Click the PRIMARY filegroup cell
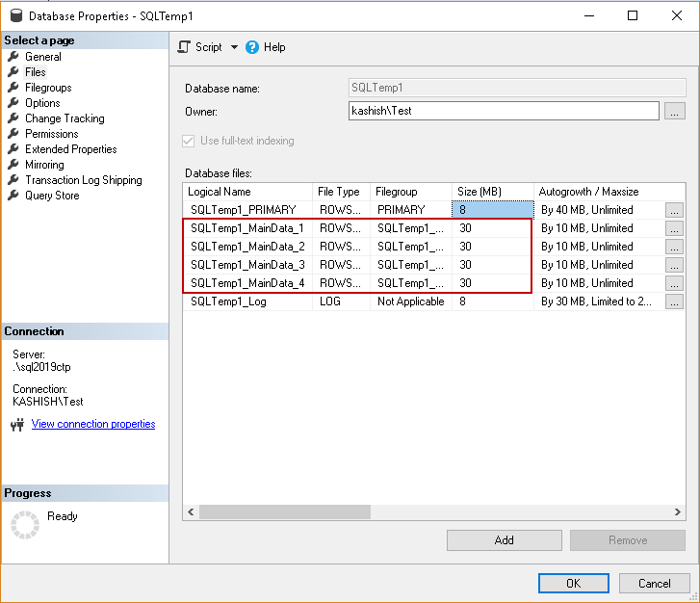 point(411,210)
